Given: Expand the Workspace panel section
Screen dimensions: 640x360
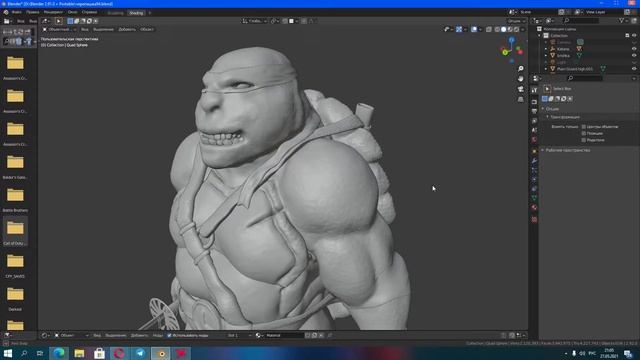Looking at the screenshot, I should click(x=543, y=150).
